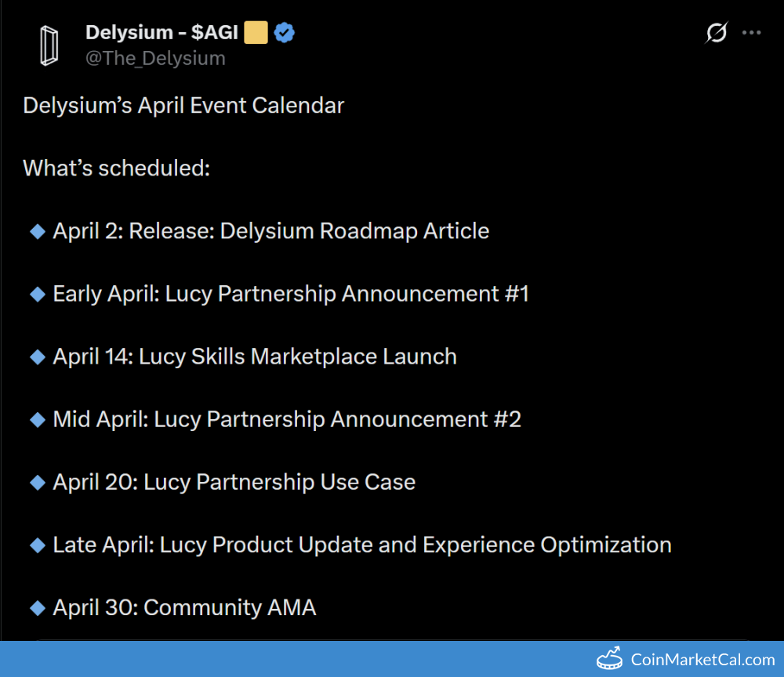
Task: Open the @The_Delysium handle link
Action: coord(155,59)
